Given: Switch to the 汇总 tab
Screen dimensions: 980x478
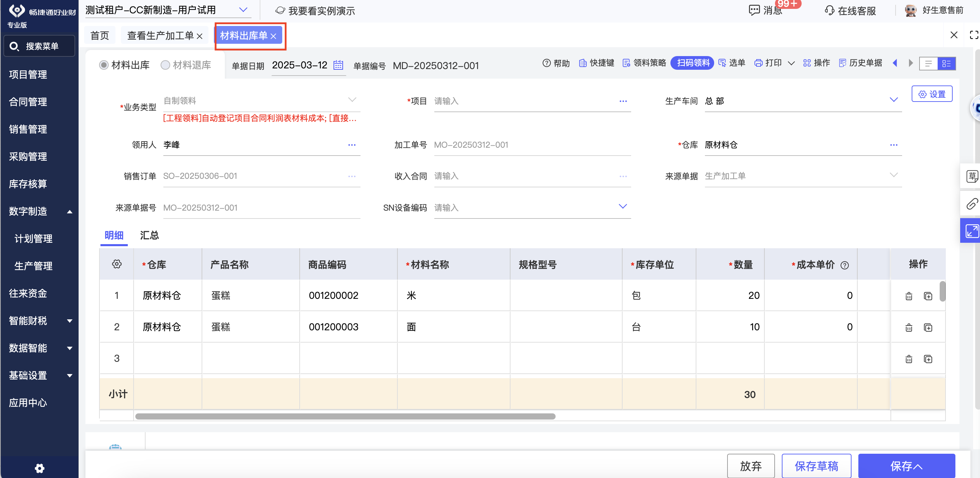Looking at the screenshot, I should click(x=149, y=235).
